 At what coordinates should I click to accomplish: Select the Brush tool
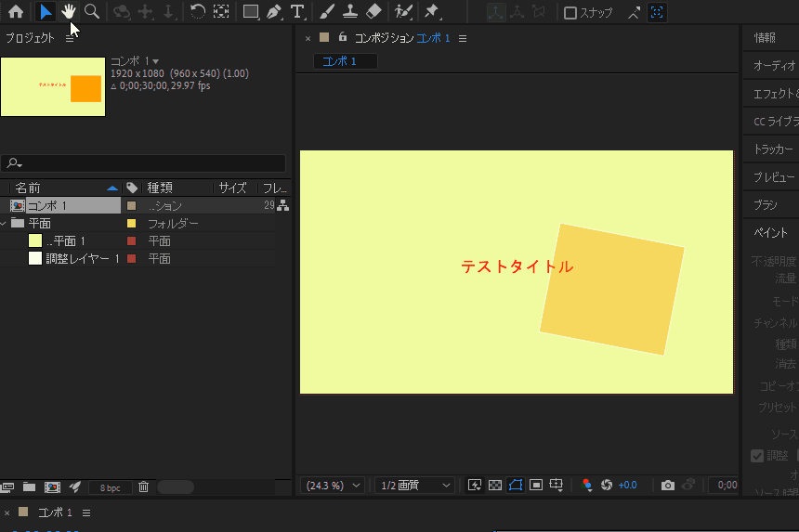point(327,12)
